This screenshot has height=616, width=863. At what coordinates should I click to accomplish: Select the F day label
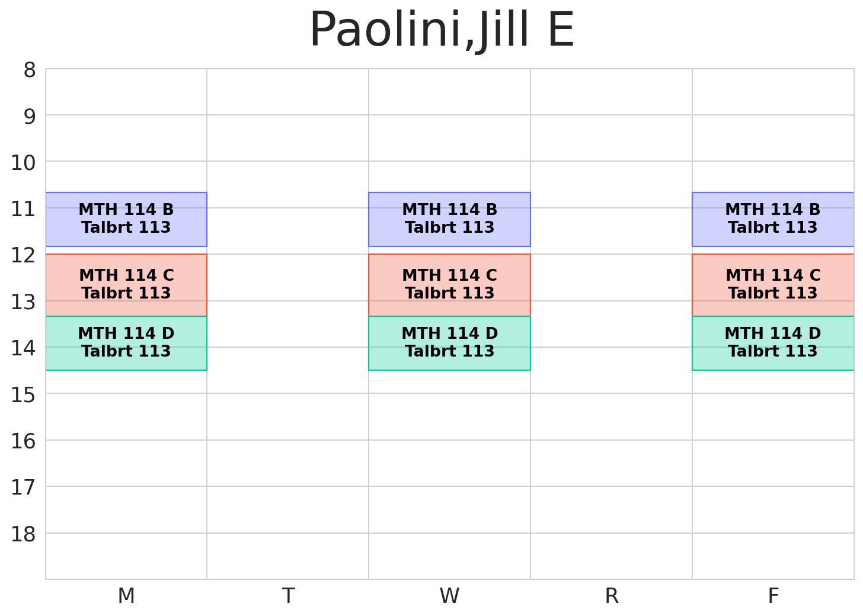pyautogui.click(x=773, y=596)
